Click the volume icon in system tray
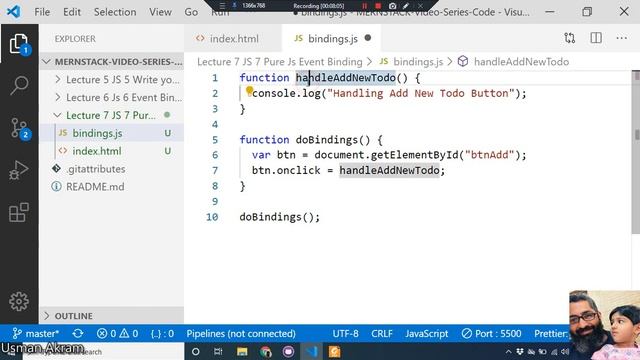Screen dimensions: 640x360 click(565, 351)
